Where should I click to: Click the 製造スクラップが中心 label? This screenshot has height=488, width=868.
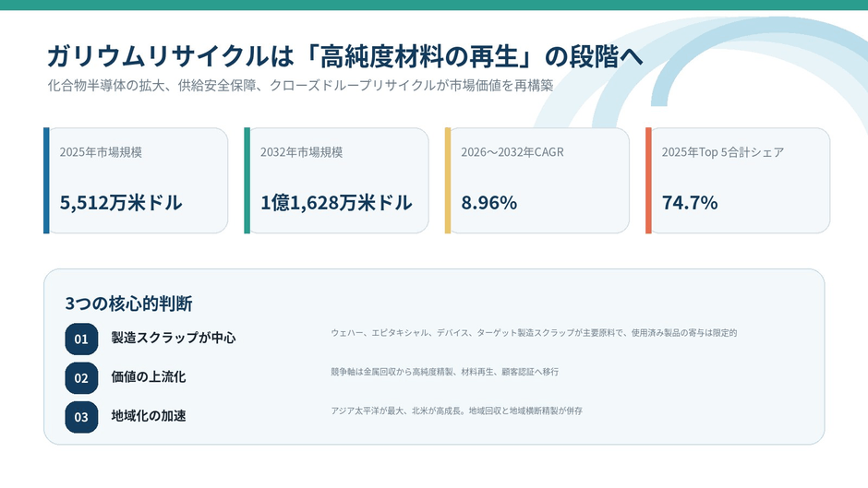(x=174, y=338)
